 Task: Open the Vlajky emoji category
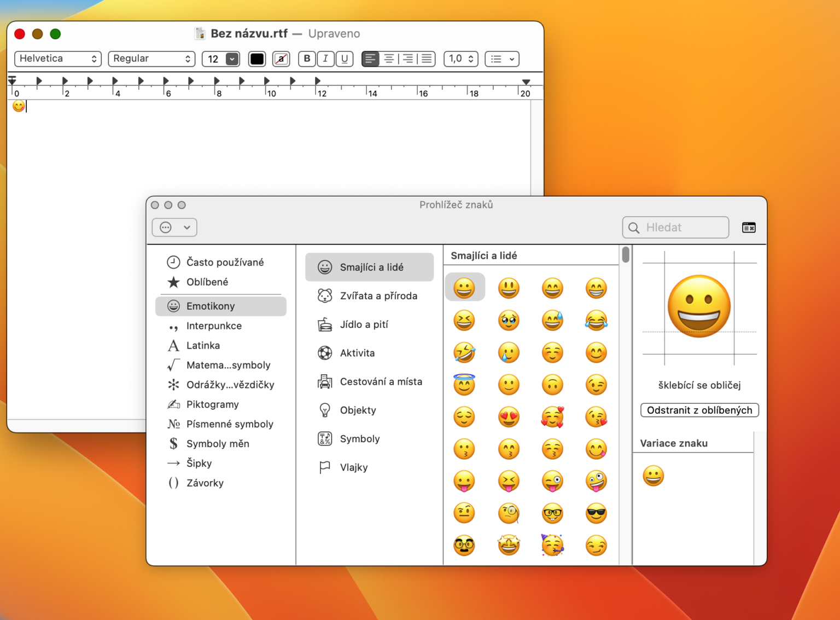pyautogui.click(x=354, y=467)
